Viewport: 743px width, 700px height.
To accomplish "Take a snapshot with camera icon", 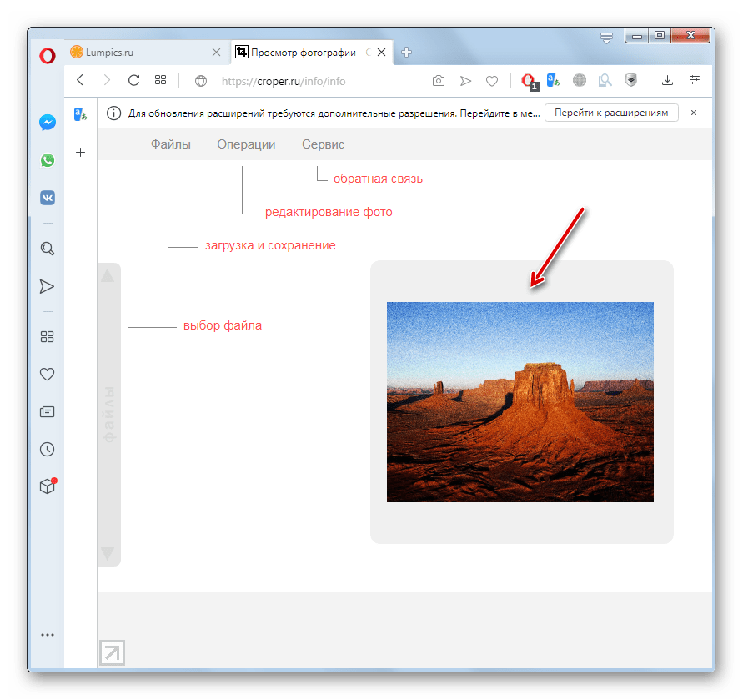I will click(x=439, y=81).
